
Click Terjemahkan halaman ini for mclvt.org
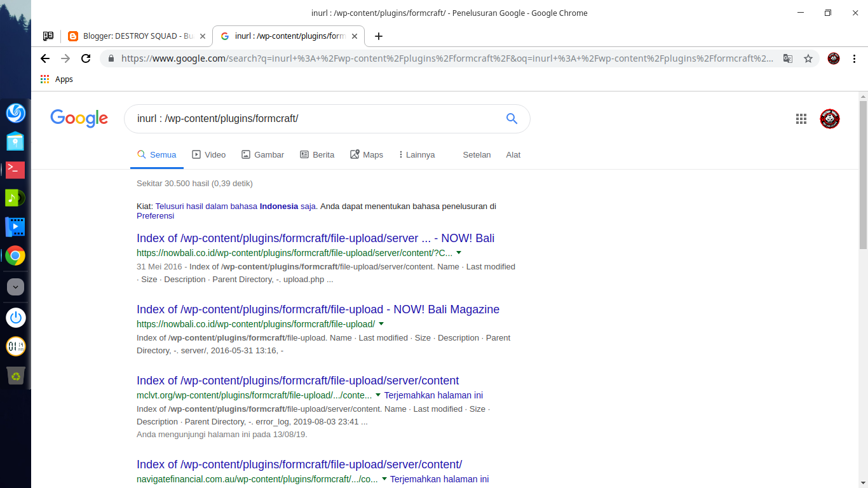tap(433, 395)
